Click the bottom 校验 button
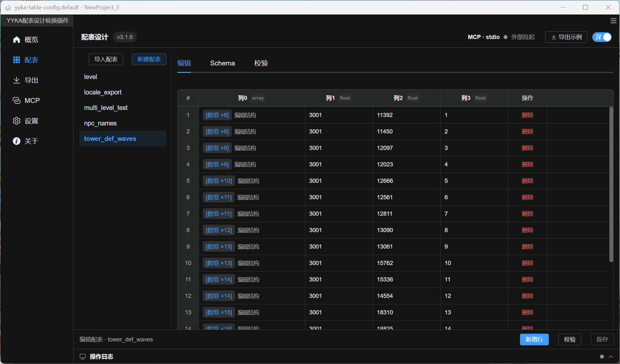This screenshot has width=620, height=364. point(570,339)
